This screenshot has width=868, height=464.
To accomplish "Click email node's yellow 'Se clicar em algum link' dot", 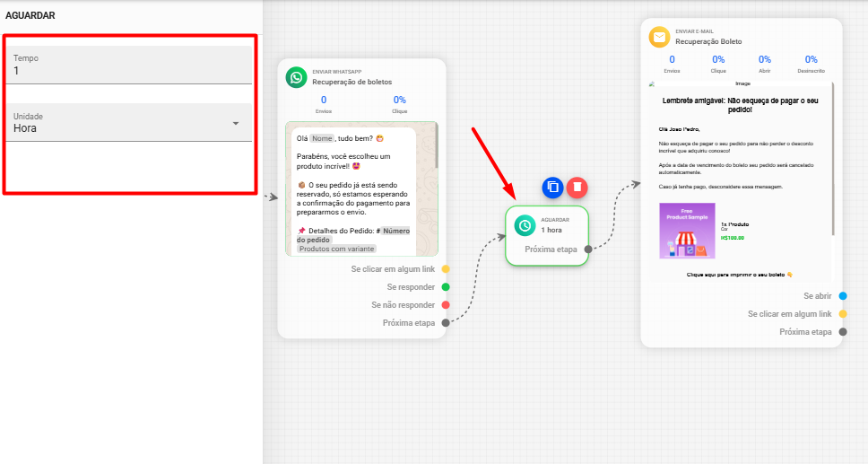I will point(843,314).
